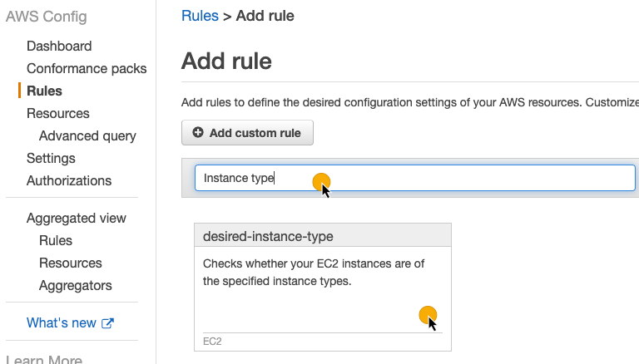
Task: Click the Rules breadcrumb link
Action: (200, 16)
